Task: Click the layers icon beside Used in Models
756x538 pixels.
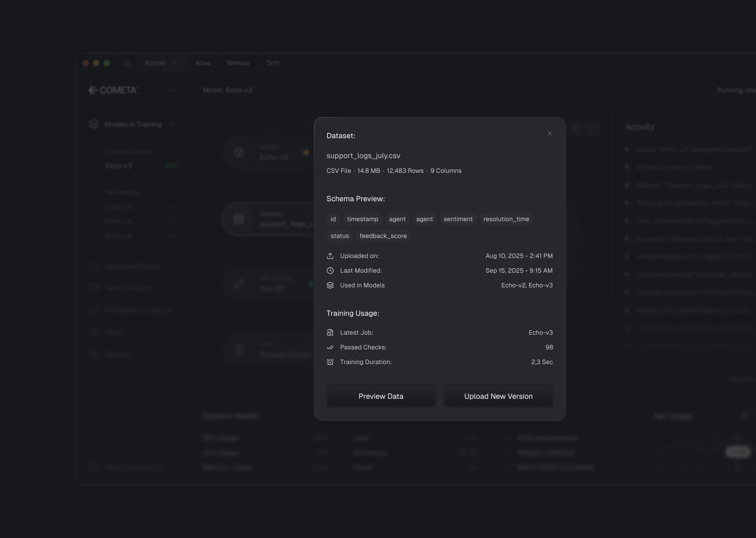Action: [330, 286]
